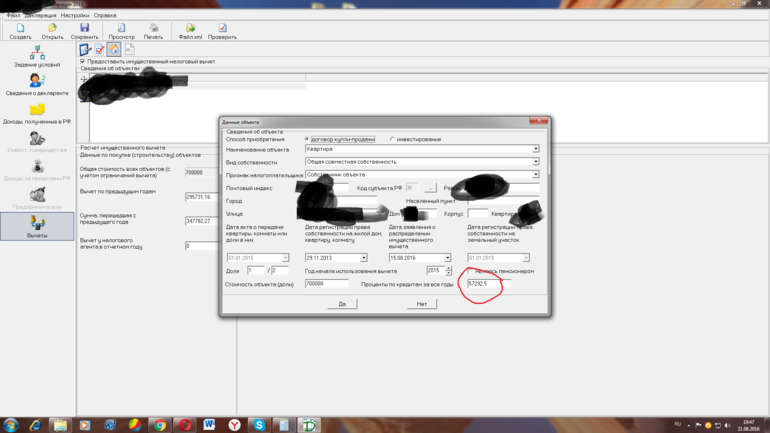Open the Просмотр preview icon

pos(121,30)
